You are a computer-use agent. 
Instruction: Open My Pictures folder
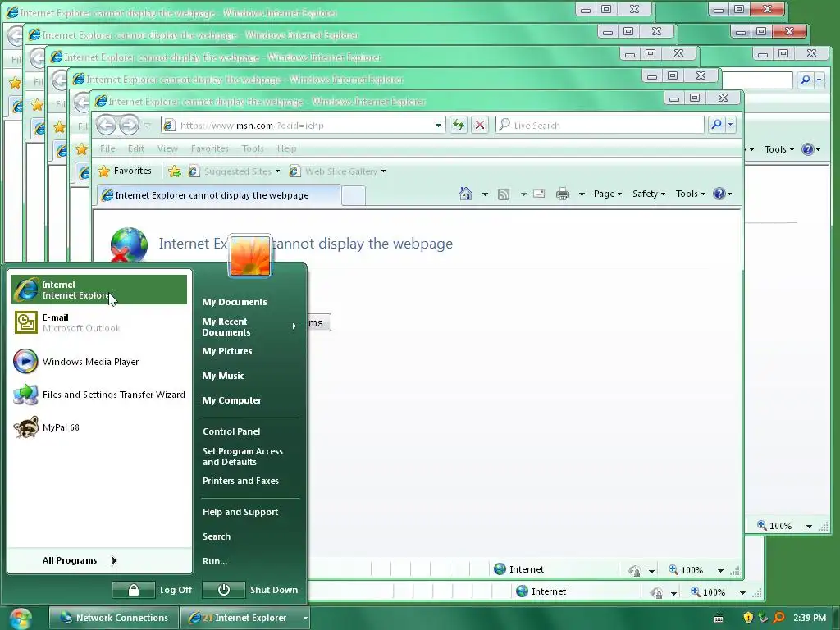tap(226, 351)
